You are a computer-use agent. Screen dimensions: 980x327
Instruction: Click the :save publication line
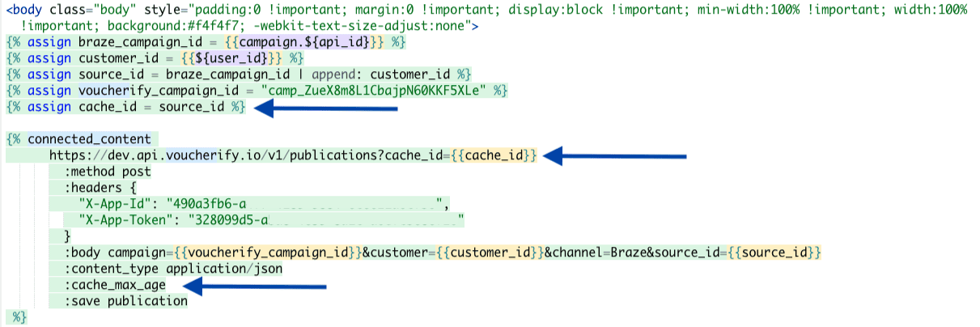(x=126, y=301)
